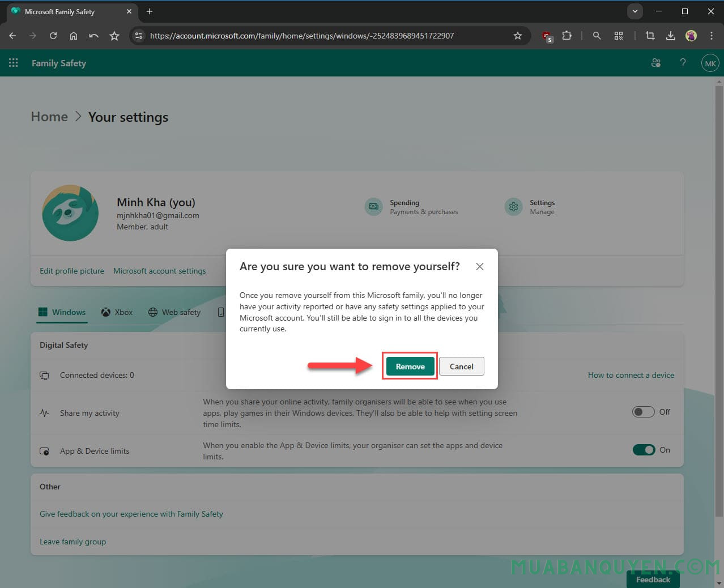Click the Home breadcrumb link
724x588 pixels.
[49, 117]
